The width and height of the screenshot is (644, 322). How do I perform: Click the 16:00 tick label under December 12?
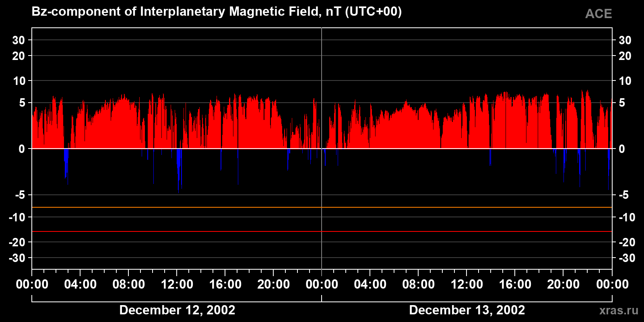225,284
